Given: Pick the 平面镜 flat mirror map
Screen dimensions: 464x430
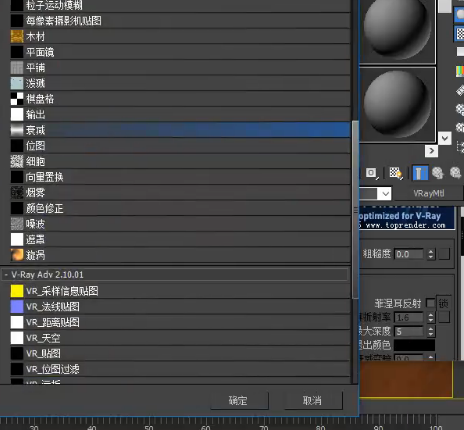Looking at the screenshot, I should (180, 52).
